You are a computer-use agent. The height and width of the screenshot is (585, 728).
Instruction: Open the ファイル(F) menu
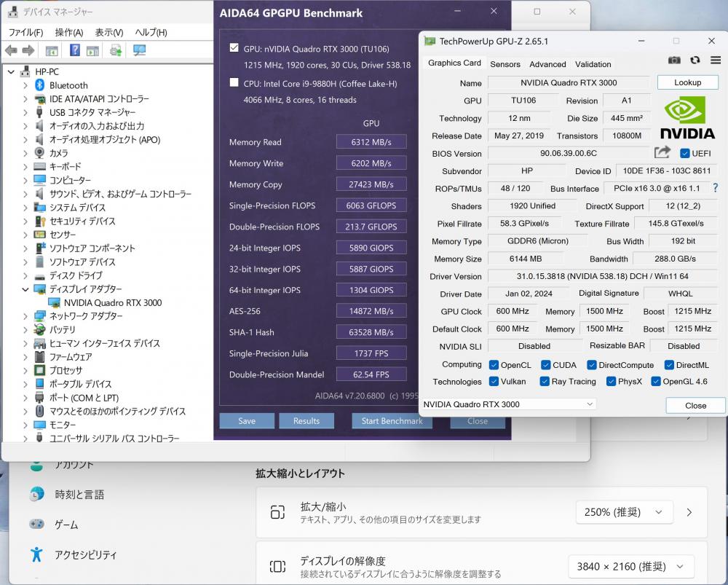point(26,32)
